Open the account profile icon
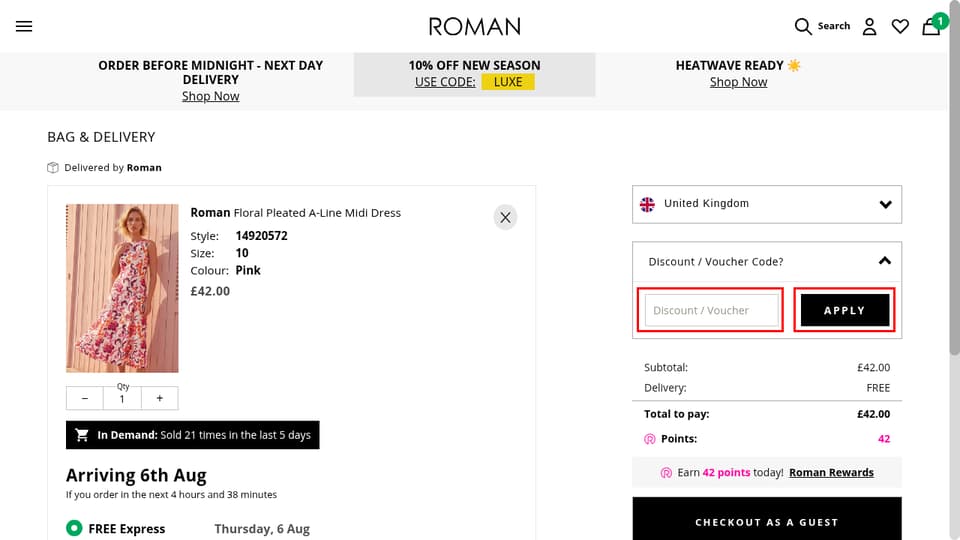Viewport: 960px width, 540px height. (x=869, y=26)
